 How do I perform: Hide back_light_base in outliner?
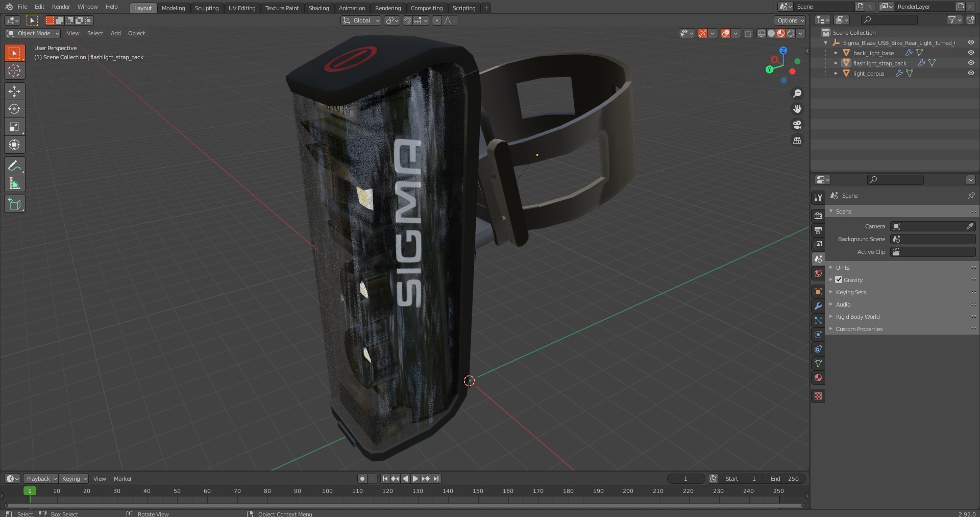(x=971, y=53)
